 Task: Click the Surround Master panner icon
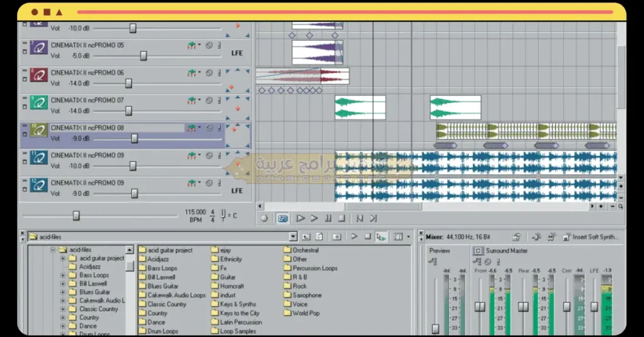478,251
